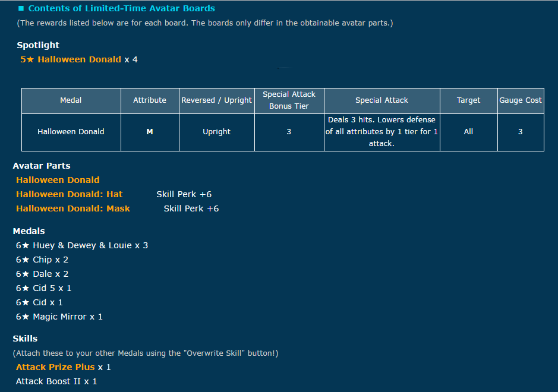The width and height of the screenshot is (558, 392).
Task: Click the special attack description cell
Action: [x=382, y=132]
